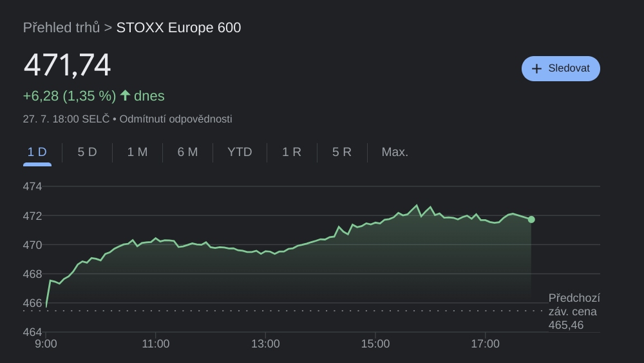This screenshot has width=644, height=363.
Task: Click the 13:00 time axis label
Action: (x=265, y=344)
